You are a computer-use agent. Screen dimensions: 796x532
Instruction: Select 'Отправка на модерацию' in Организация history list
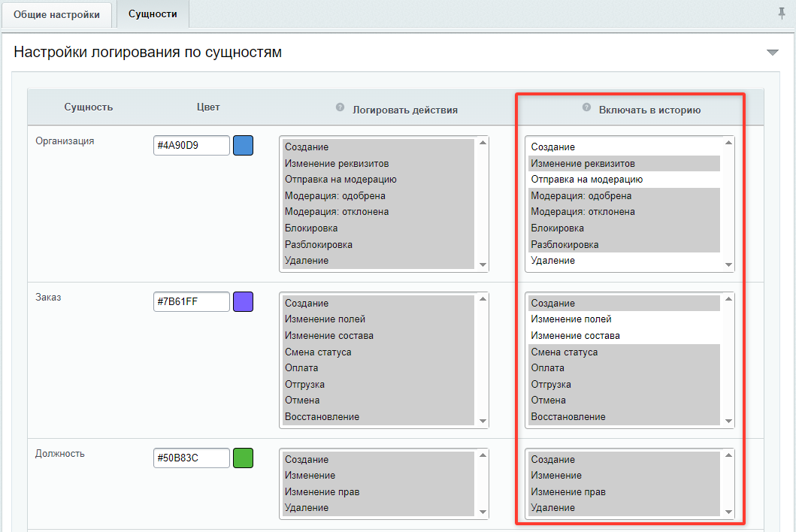click(624, 180)
